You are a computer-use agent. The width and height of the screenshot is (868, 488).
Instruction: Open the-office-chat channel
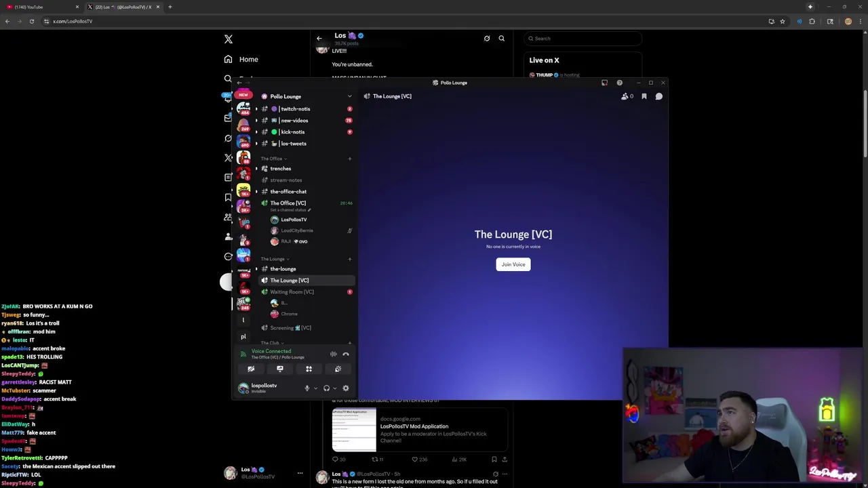[x=305, y=192]
